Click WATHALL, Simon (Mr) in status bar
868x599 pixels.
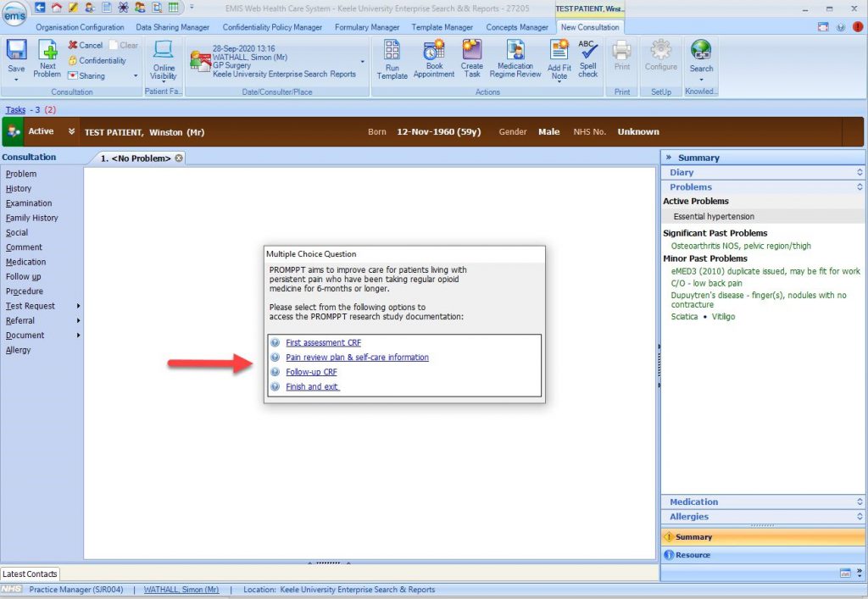click(x=181, y=590)
